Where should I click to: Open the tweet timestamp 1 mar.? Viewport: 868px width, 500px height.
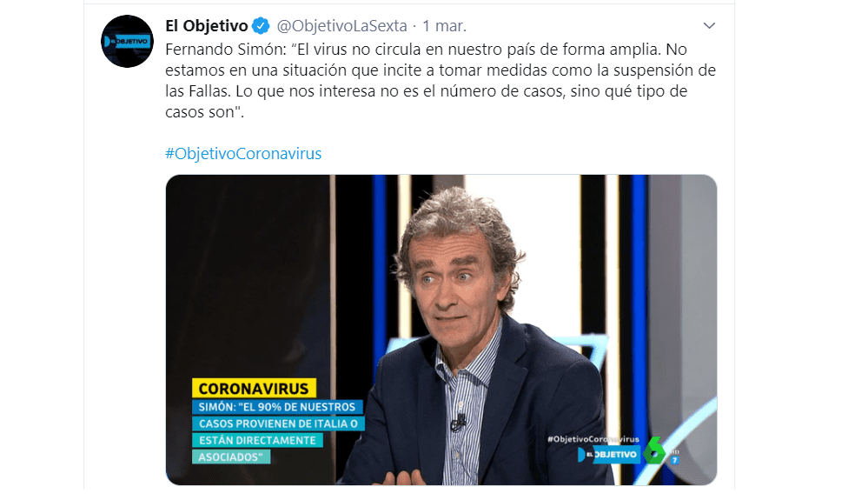(445, 25)
